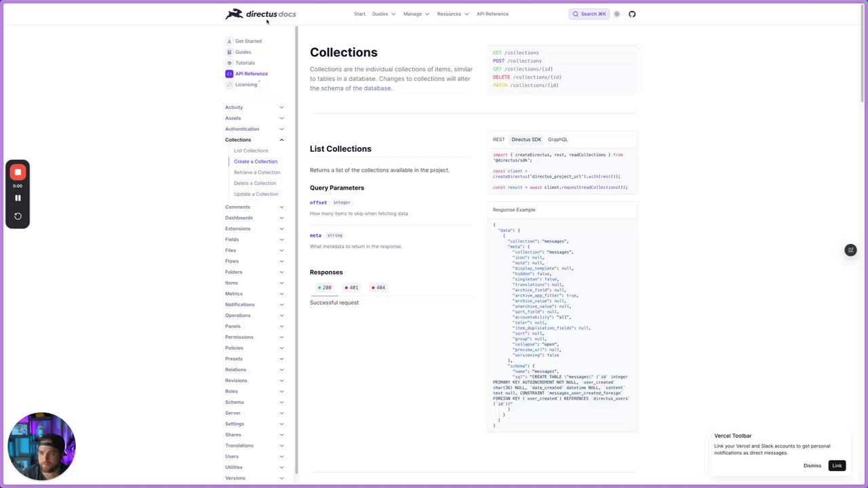The width and height of the screenshot is (868, 488).
Task: Open List Collections sidebar link
Action: point(251,150)
